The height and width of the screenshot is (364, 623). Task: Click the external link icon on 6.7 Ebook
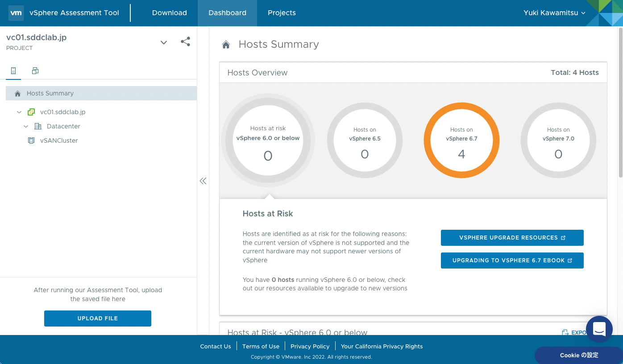click(x=570, y=261)
